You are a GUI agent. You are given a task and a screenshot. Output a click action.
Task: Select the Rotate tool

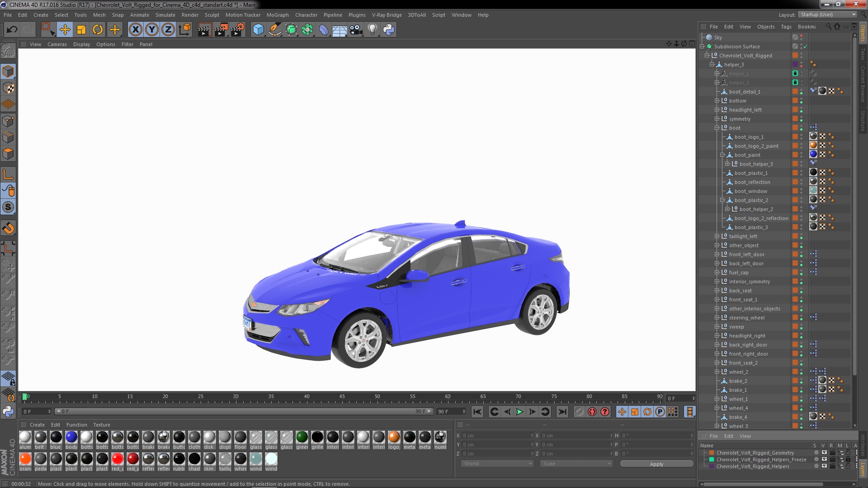tap(98, 30)
